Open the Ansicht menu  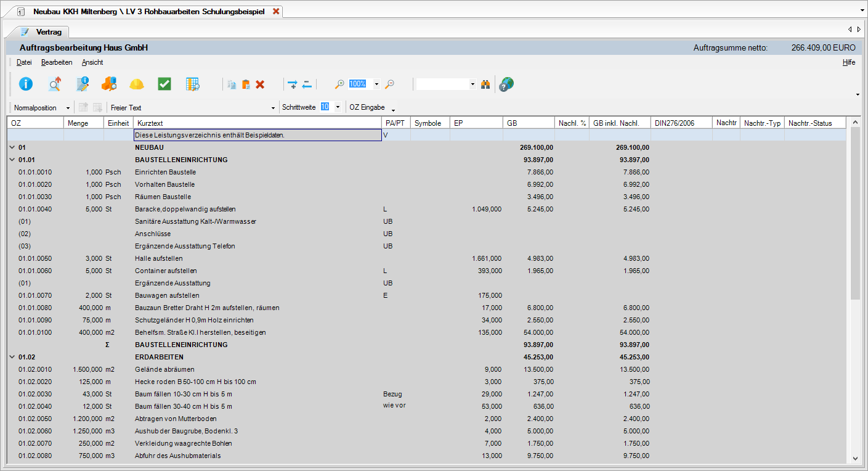click(x=92, y=62)
